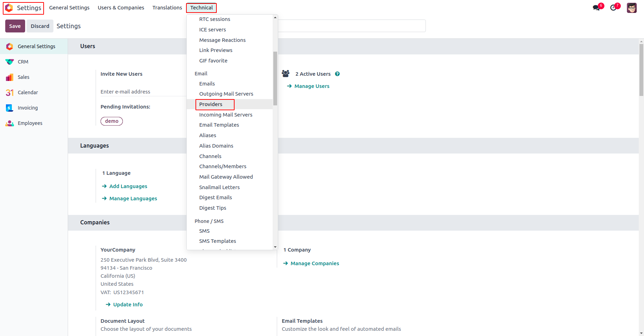This screenshot has height=336, width=644.
Task: Select Providers in the Technical menu
Action: pos(211,104)
